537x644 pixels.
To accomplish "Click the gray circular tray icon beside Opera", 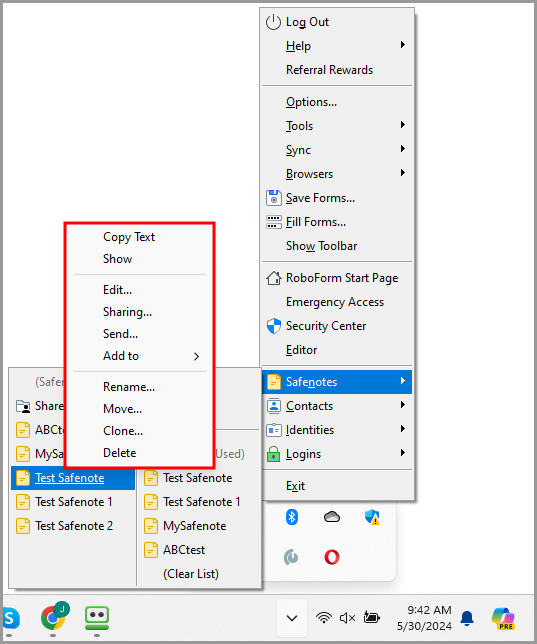I will 291,557.
